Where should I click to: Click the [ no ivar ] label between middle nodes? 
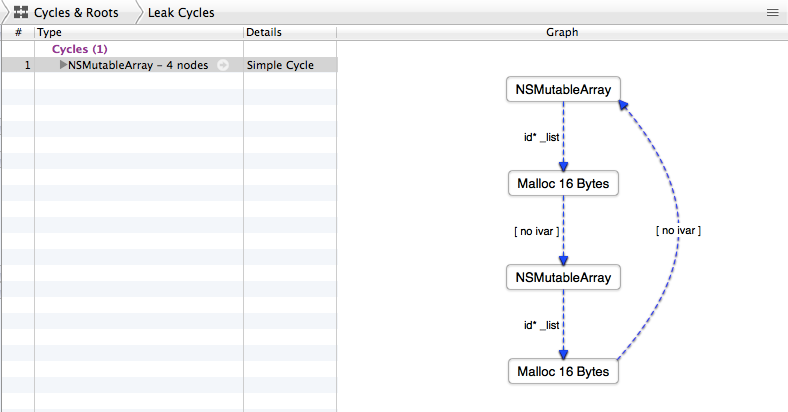535,231
